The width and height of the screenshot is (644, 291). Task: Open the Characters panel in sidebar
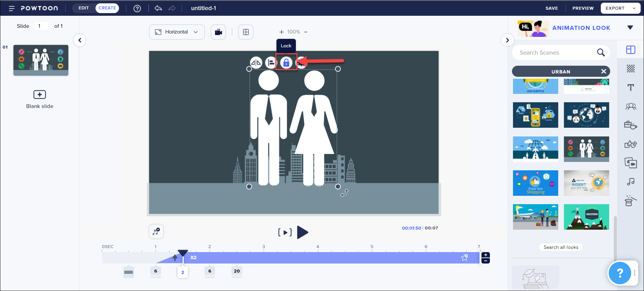(x=631, y=107)
